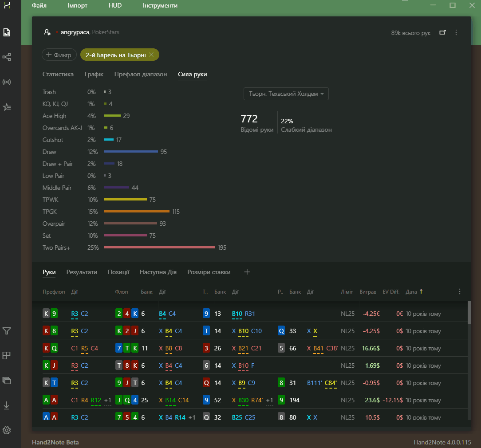Switch to the Графік tab
The height and width of the screenshot is (448, 481).
pos(94,74)
